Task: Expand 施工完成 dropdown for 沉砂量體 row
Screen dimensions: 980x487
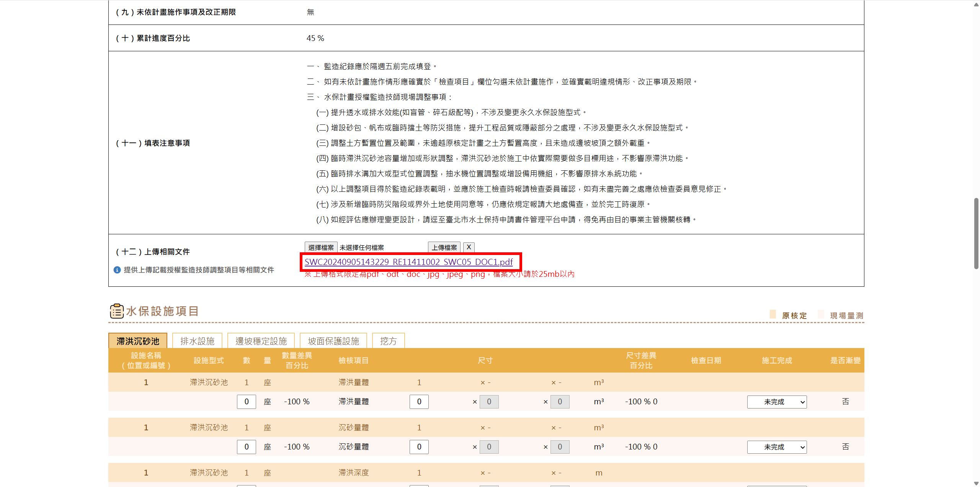Action: pyautogui.click(x=777, y=447)
